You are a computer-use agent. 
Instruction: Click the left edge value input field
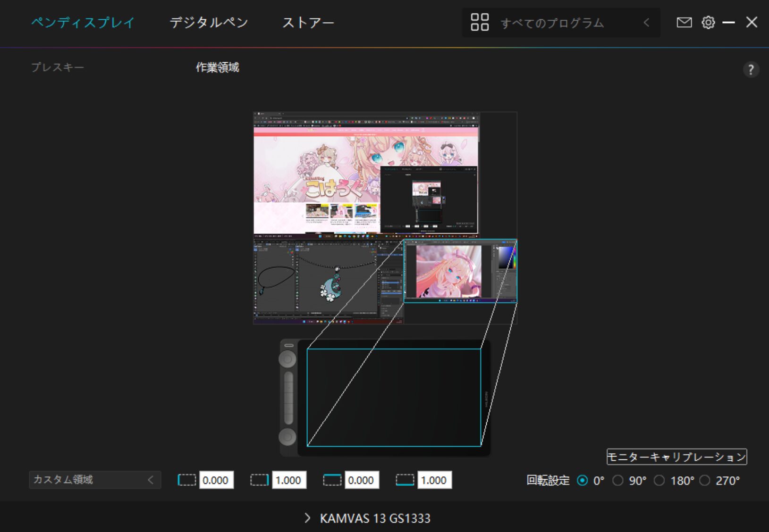[x=216, y=480]
